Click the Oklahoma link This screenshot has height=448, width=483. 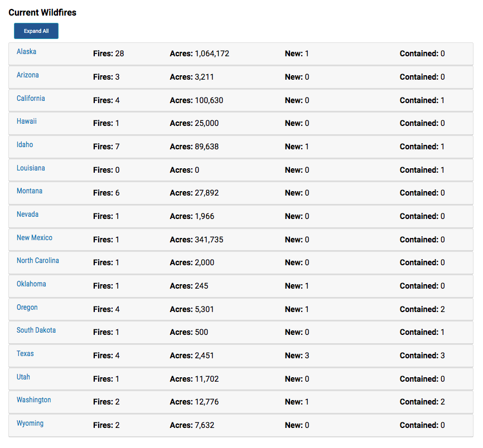point(31,284)
